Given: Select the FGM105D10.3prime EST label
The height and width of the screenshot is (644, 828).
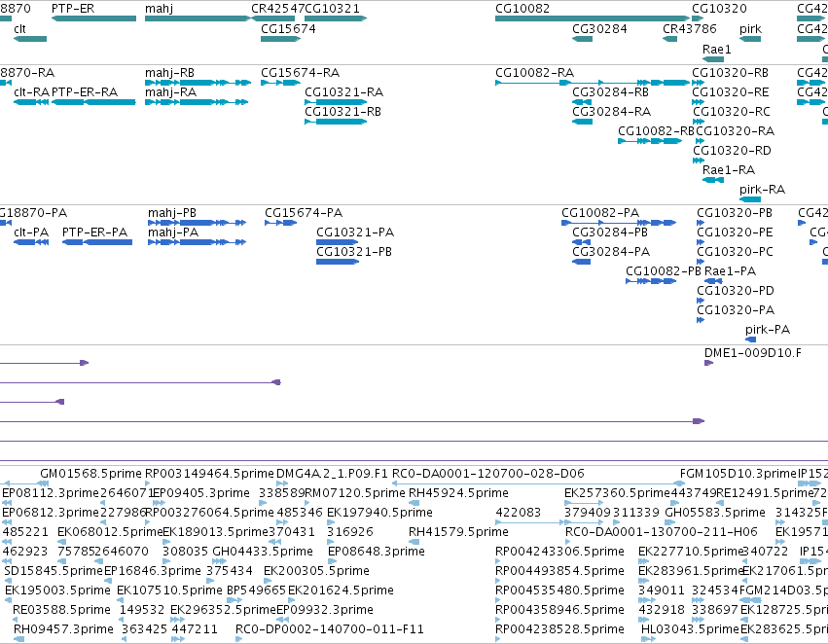Looking at the screenshot, I should point(738,474).
